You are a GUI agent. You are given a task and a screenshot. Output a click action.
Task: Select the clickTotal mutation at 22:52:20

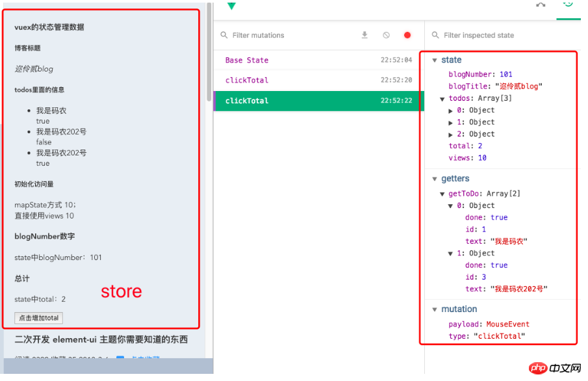pos(319,80)
